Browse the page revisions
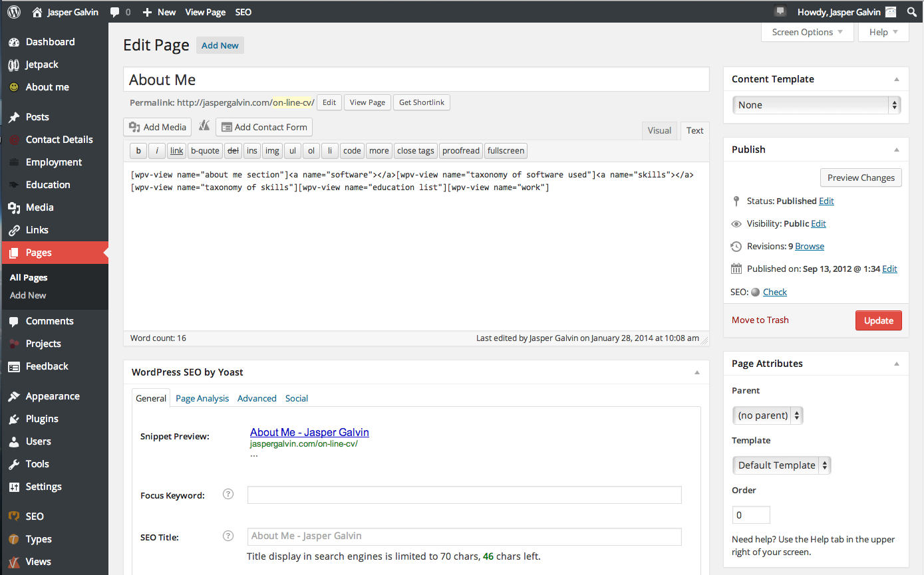 [x=810, y=246]
